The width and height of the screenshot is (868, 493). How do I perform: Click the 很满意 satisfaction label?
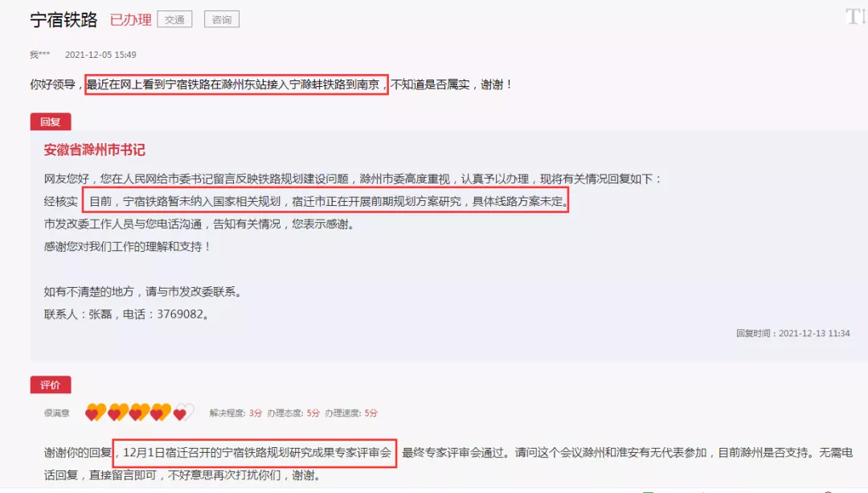tap(57, 413)
